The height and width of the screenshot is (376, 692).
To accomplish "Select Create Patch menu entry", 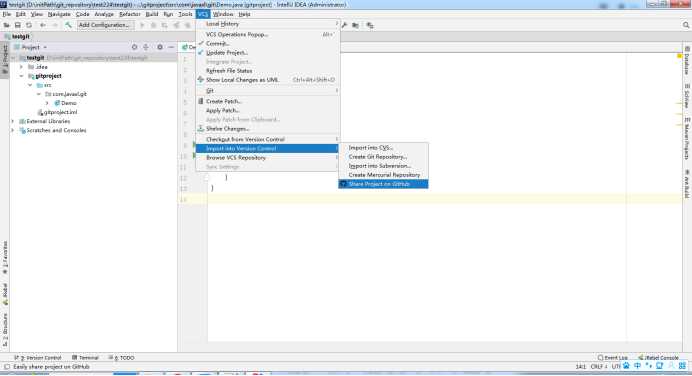I will [268, 101].
